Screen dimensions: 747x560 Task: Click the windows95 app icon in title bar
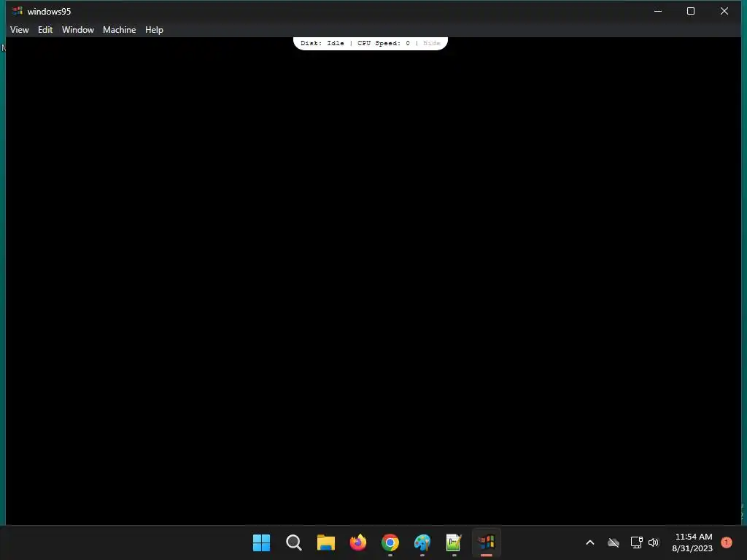18,11
